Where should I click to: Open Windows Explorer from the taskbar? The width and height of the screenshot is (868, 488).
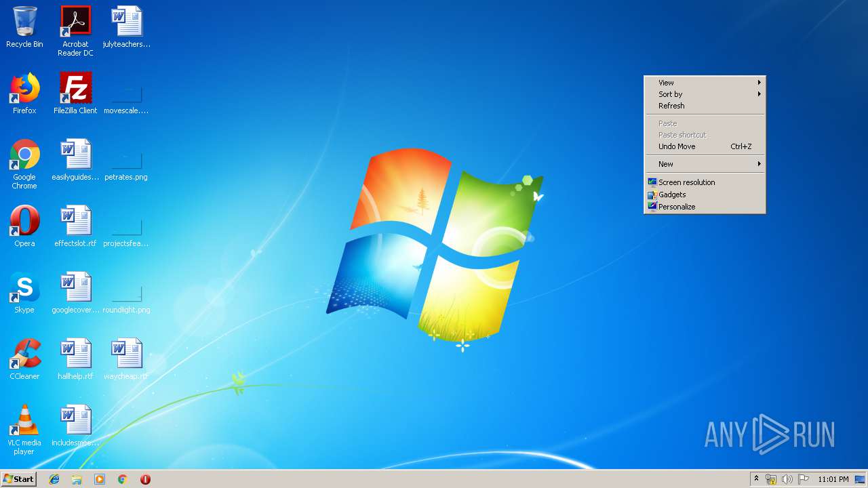click(x=77, y=479)
